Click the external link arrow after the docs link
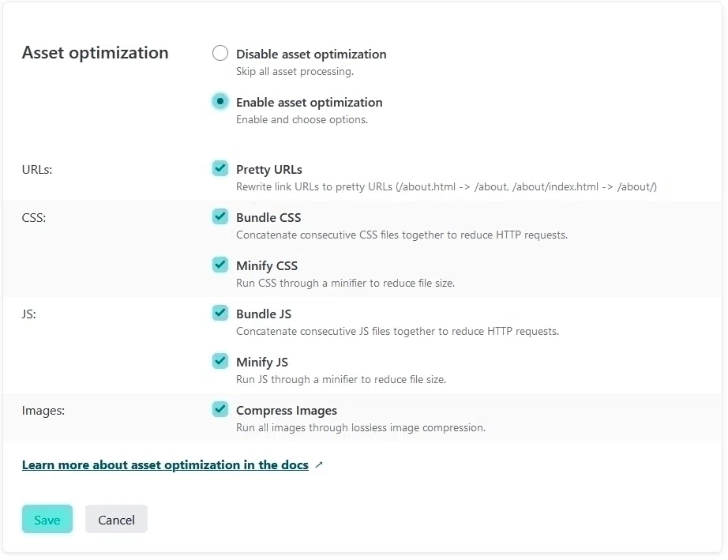The image size is (728, 560). coord(318,464)
